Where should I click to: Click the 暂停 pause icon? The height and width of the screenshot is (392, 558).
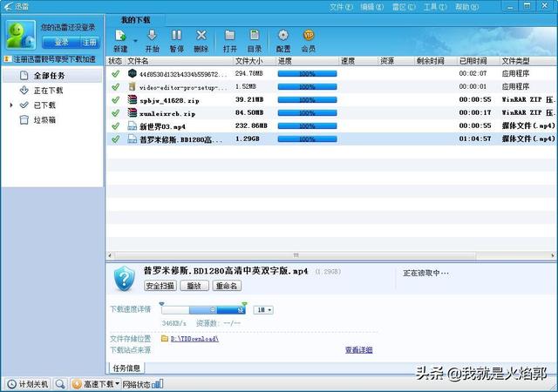[x=176, y=36]
